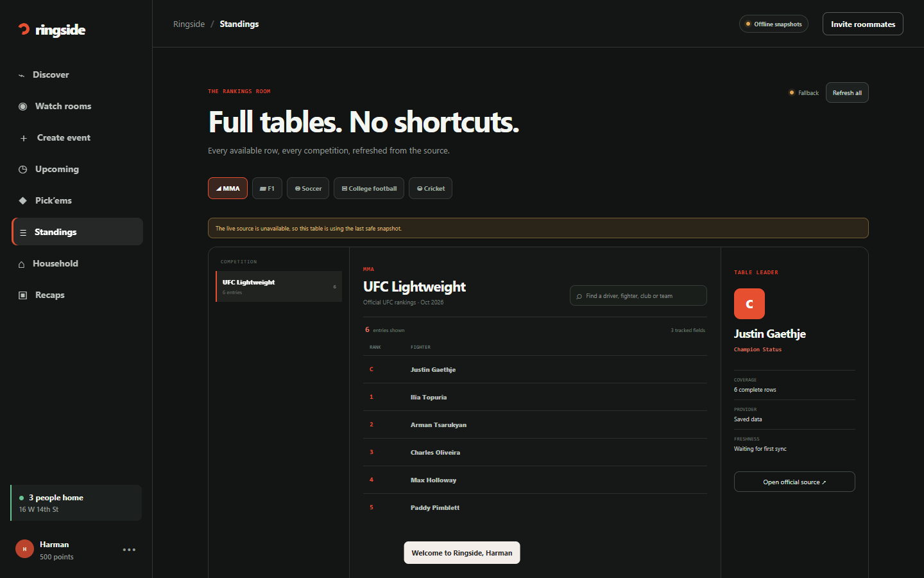
Task: Click the 3 people home card
Action: coord(76,503)
